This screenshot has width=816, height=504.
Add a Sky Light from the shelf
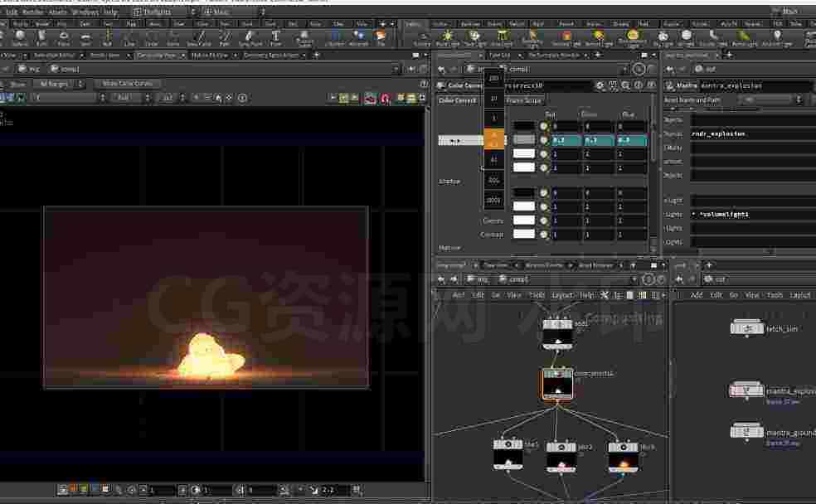click(663, 37)
